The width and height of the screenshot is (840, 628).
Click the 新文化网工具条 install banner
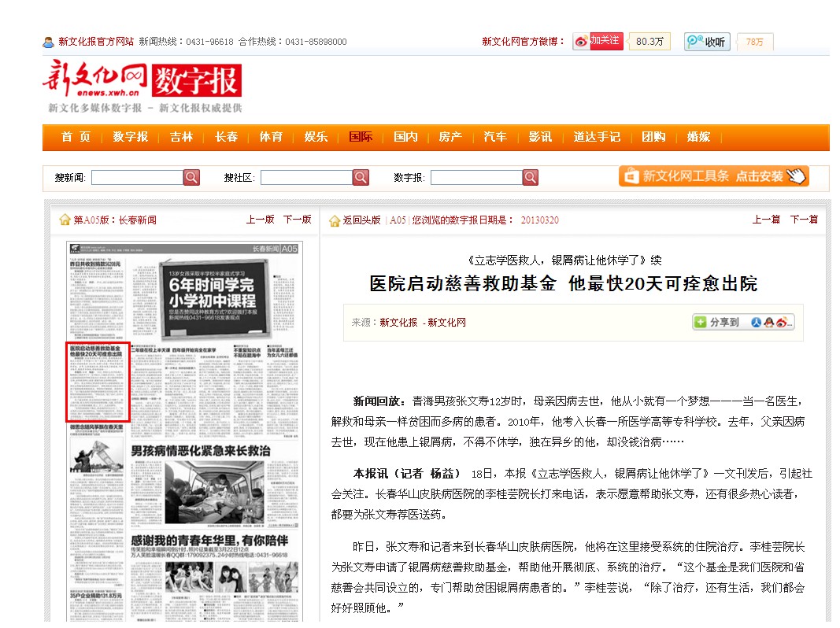tap(713, 176)
